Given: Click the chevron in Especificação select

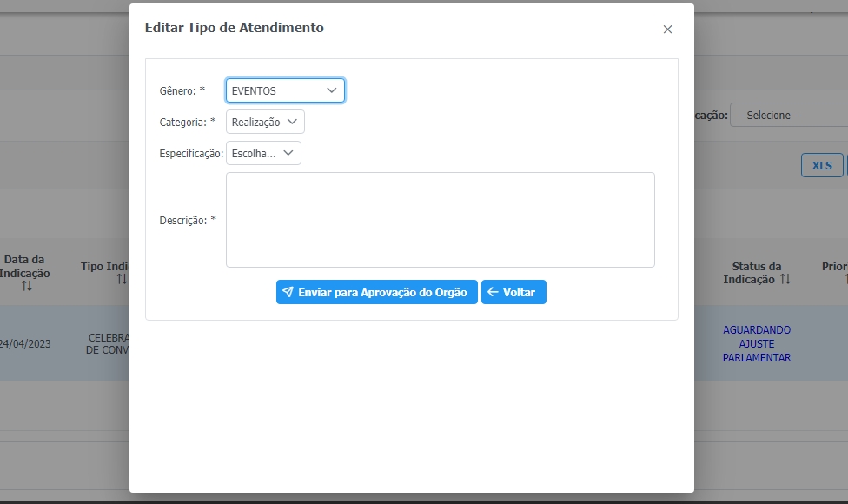Looking at the screenshot, I should point(288,153).
